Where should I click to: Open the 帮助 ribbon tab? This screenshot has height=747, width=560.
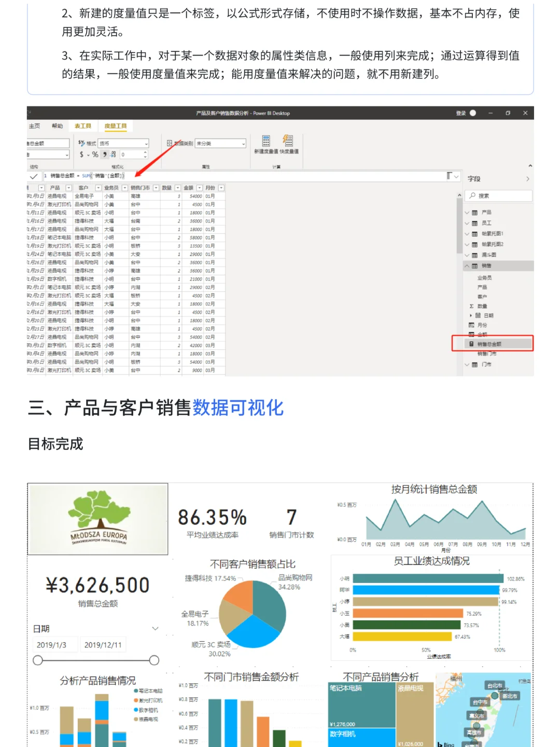click(57, 126)
